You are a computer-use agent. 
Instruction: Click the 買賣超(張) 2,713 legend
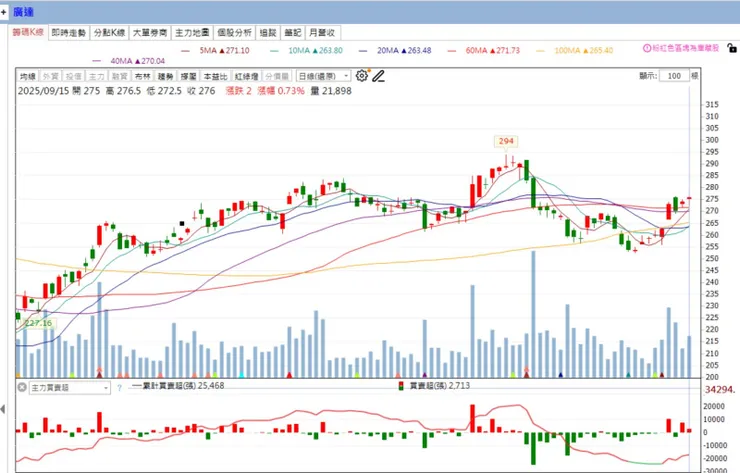(435, 386)
